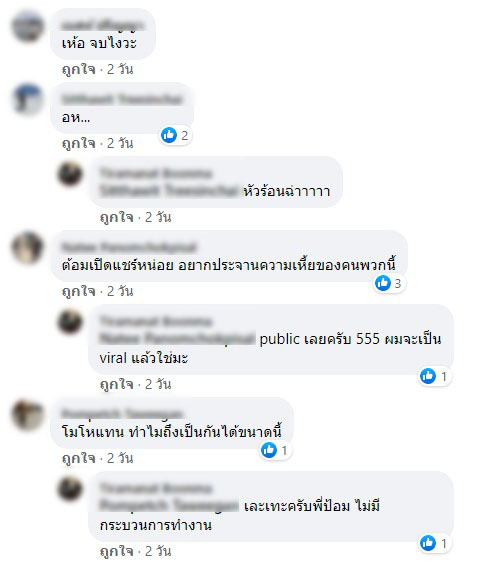Screen dimensions: 493x567
Task: Like the reply 'ไม่มีกระบวนการทำงาน'
Action: coord(117,551)
